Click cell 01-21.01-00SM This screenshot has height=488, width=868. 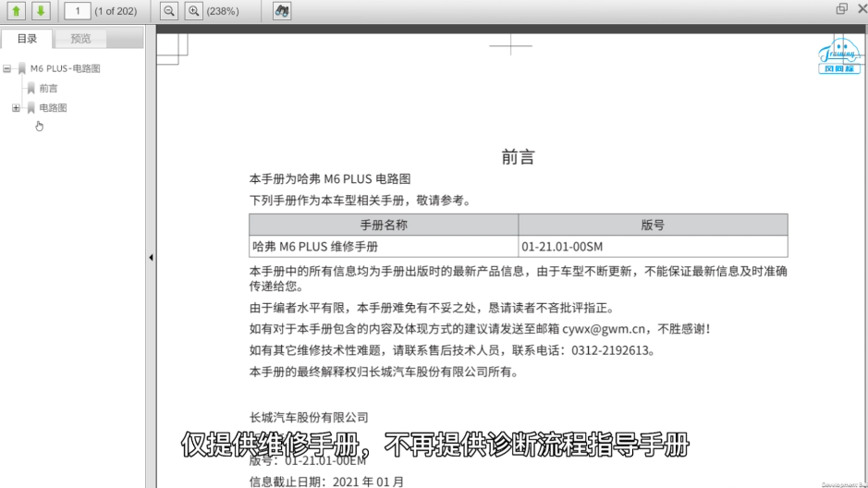653,246
